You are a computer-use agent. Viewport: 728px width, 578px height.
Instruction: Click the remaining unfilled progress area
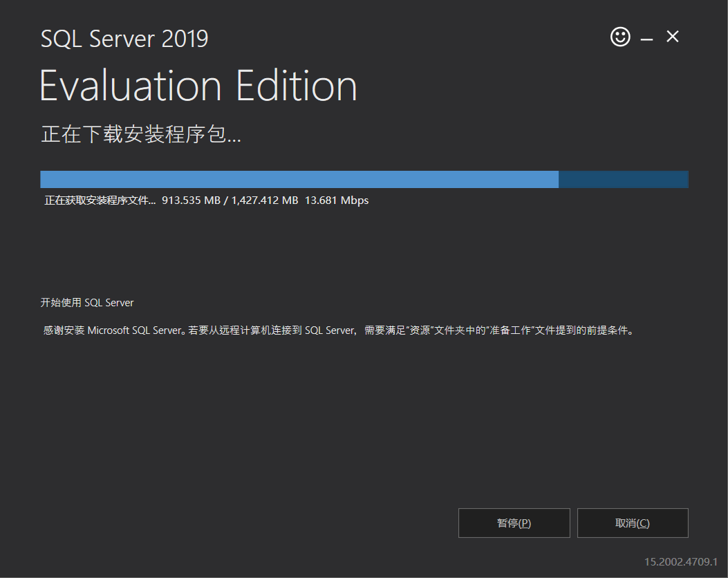click(x=622, y=179)
